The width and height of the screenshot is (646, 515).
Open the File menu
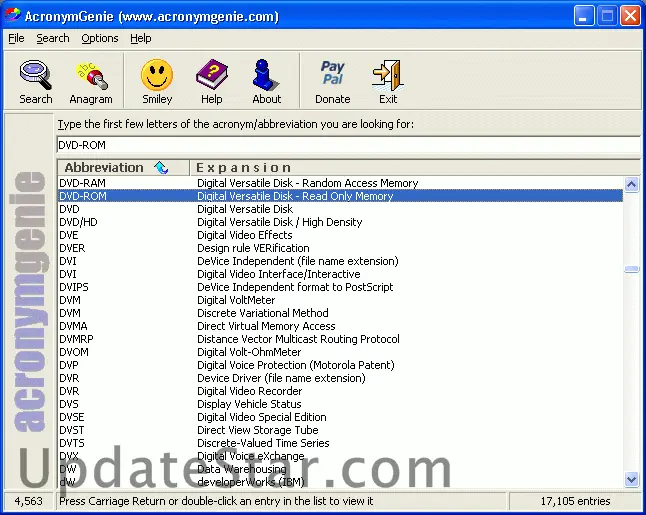coord(16,38)
